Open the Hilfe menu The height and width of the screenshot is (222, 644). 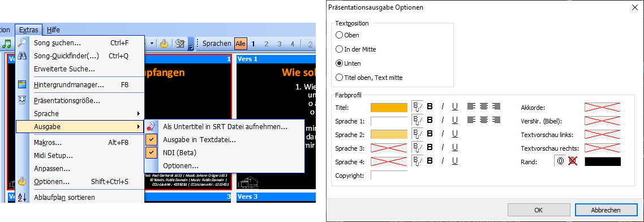[53, 29]
